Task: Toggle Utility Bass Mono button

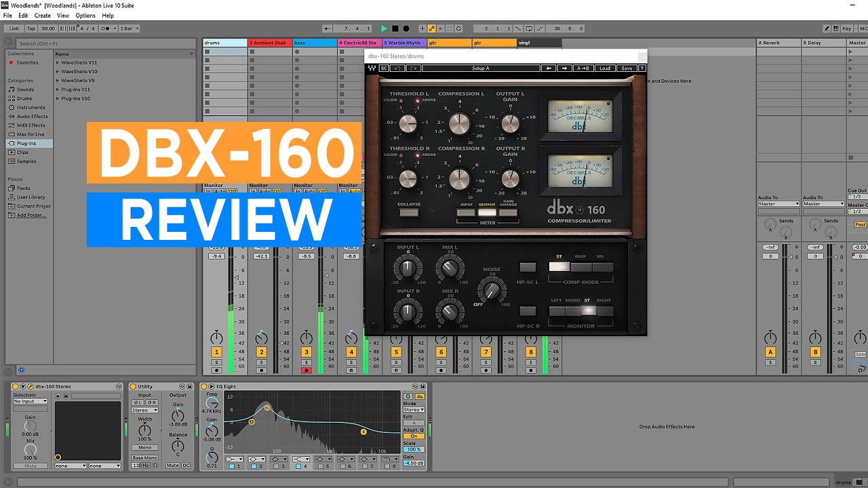Action: [x=144, y=457]
